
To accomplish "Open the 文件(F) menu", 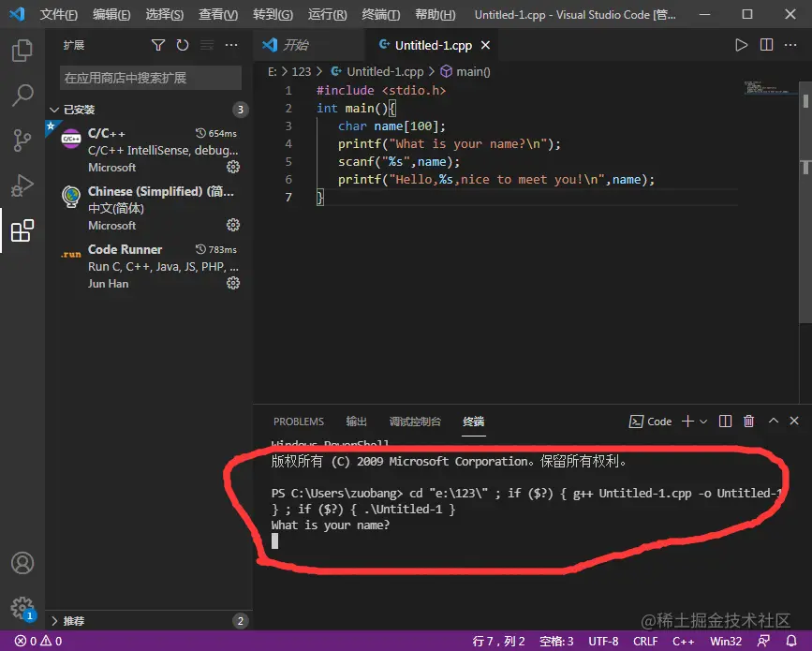I will [x=58, y=14].
